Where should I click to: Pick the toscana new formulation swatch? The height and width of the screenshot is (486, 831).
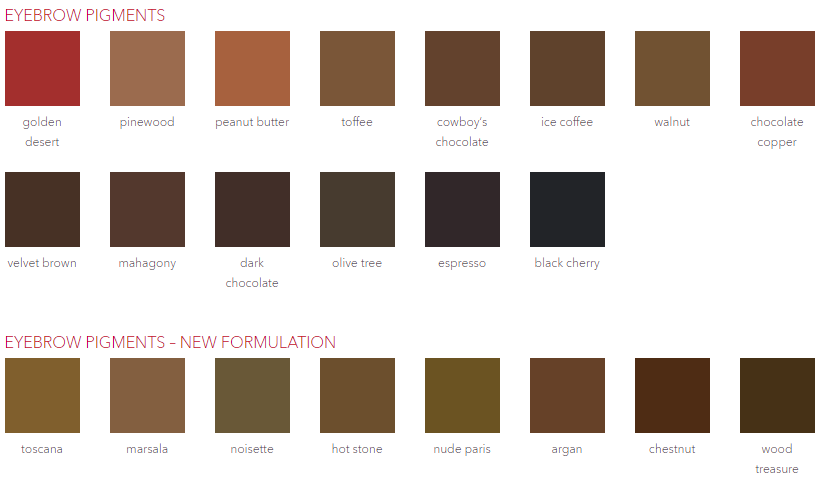(42, 395)
